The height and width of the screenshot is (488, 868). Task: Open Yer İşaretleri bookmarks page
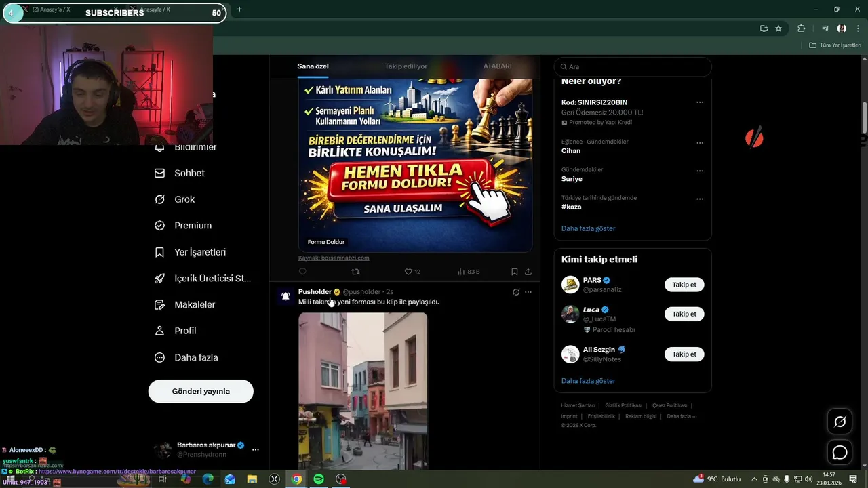191,252
